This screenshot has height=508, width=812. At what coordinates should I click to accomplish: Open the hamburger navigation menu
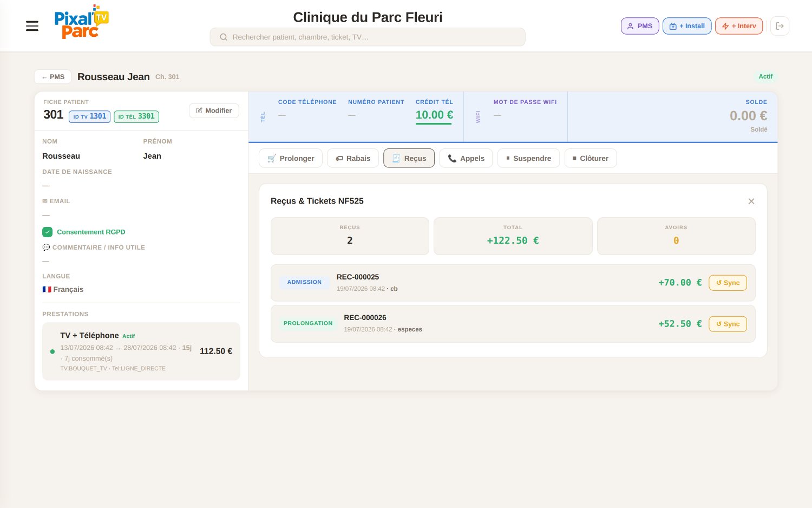pos(32,26)
